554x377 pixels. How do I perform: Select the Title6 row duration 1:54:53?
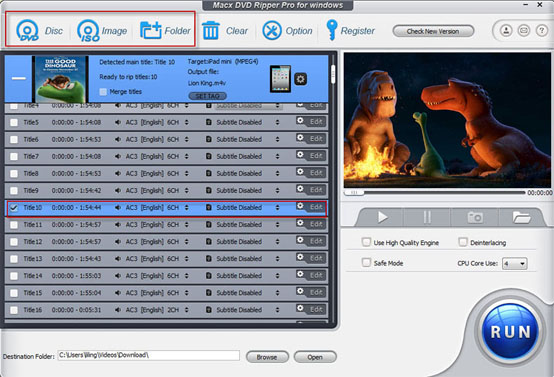click(x=76, y=139)
